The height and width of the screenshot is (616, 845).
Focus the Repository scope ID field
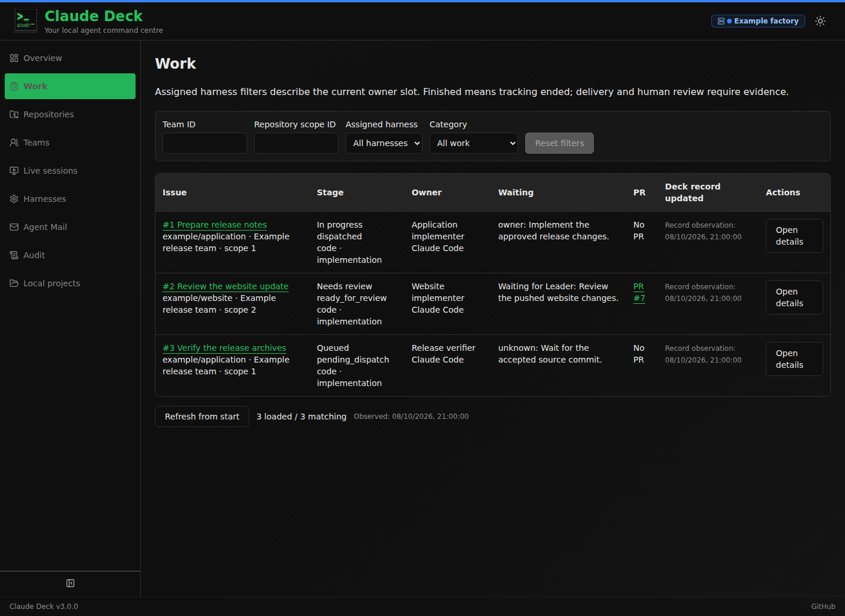click(x=296, y=143)
